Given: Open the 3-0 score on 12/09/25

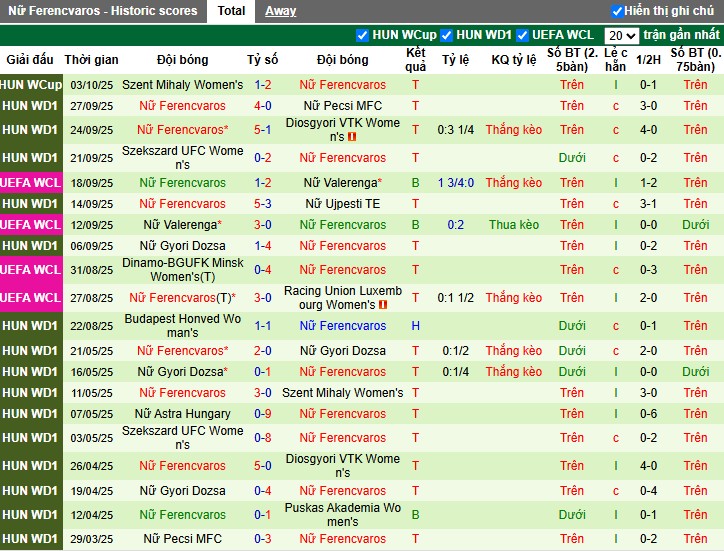Looking at the screenshot, I should click(262, 225).
